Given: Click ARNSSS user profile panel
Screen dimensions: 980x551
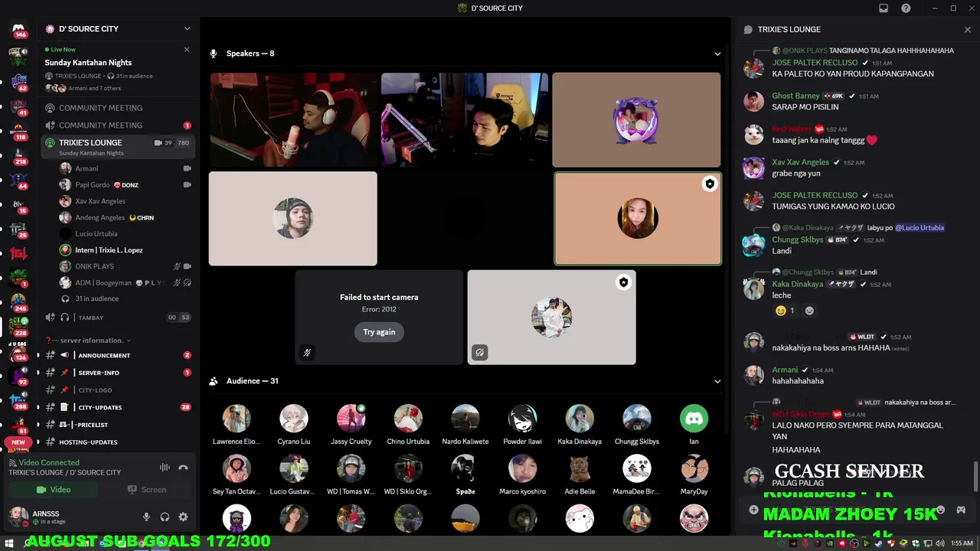Looking at the screenshot, I should point(70,517).
